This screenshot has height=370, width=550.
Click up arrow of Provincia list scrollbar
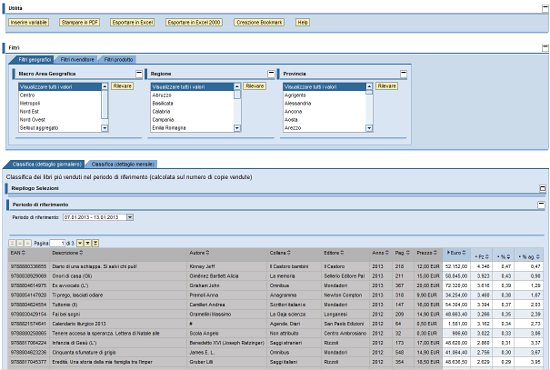click(369, 86)
